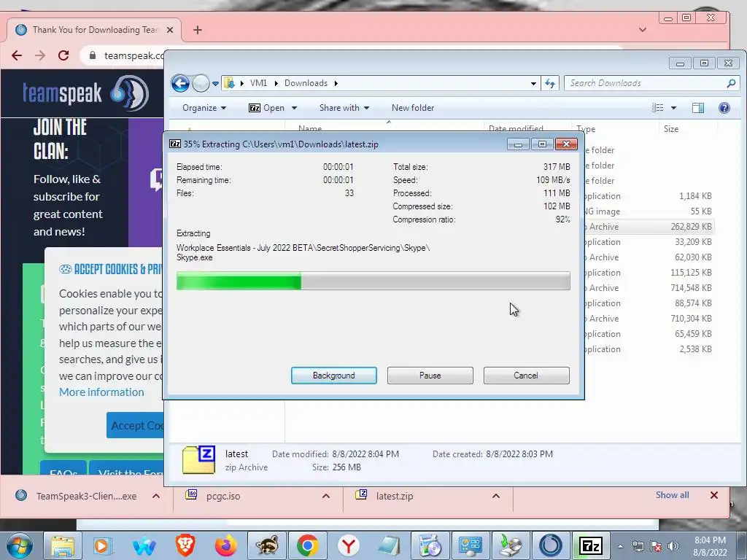Select the 714,548 KB archive row

coord(649,288)
